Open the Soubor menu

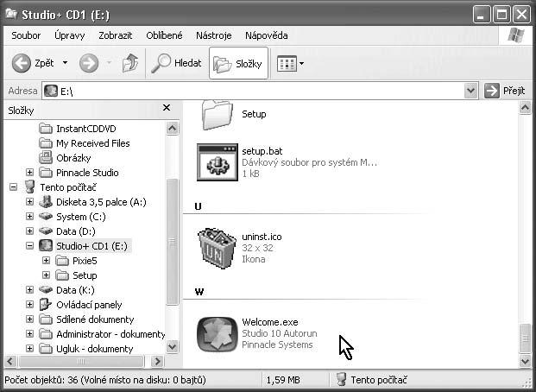[x=26, y=35]
